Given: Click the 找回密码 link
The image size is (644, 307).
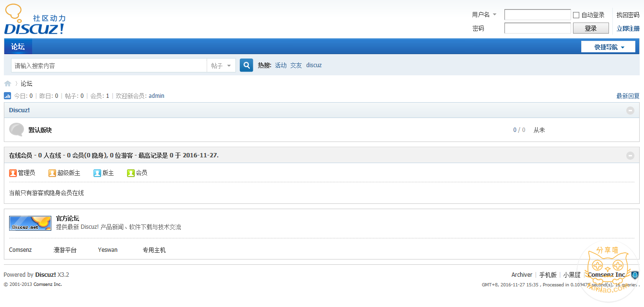Looking at the screenshot, I should pos(628,15).
